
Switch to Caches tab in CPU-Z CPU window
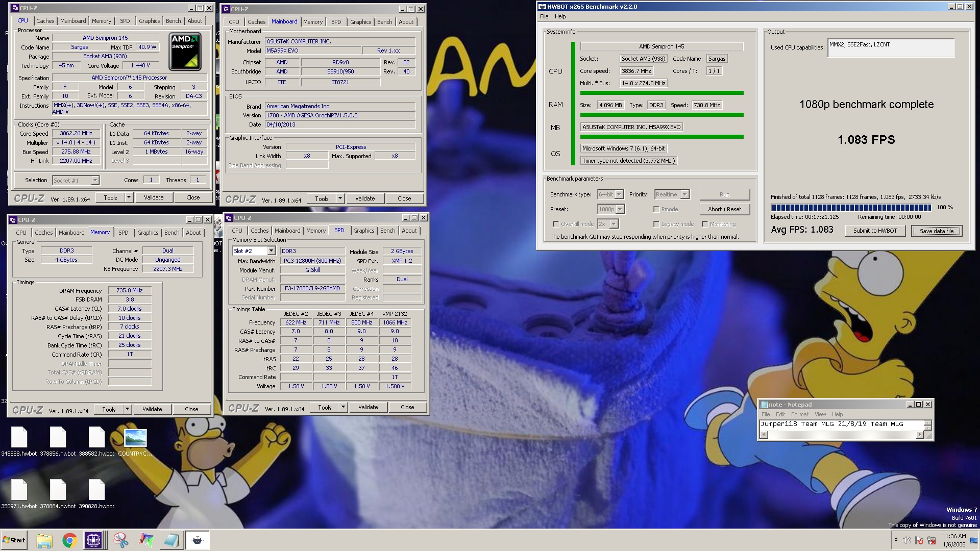[45, 21]
